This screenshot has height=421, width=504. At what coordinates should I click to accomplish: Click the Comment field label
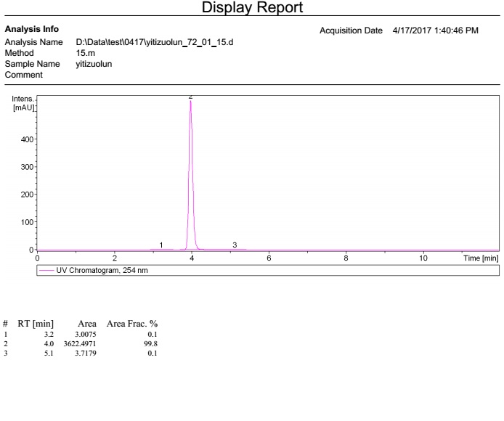tap(22, 75)
